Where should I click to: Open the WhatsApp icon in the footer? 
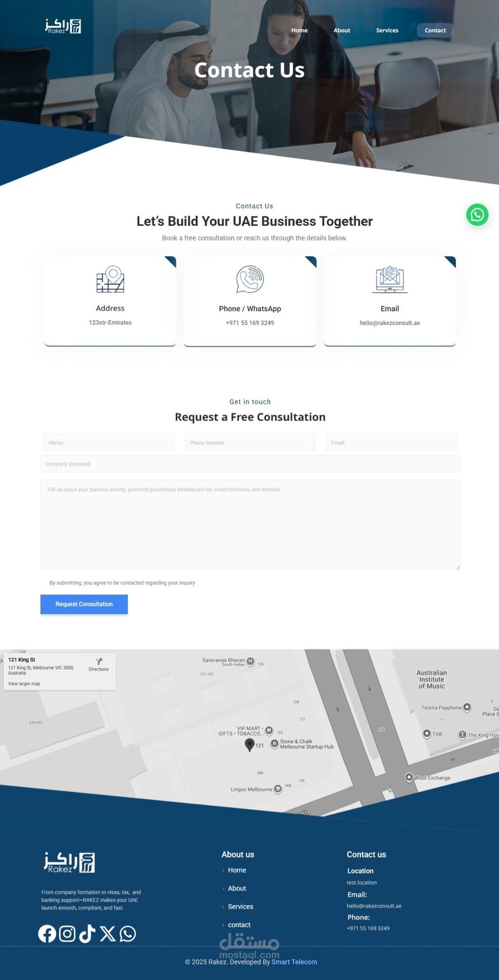128,933
